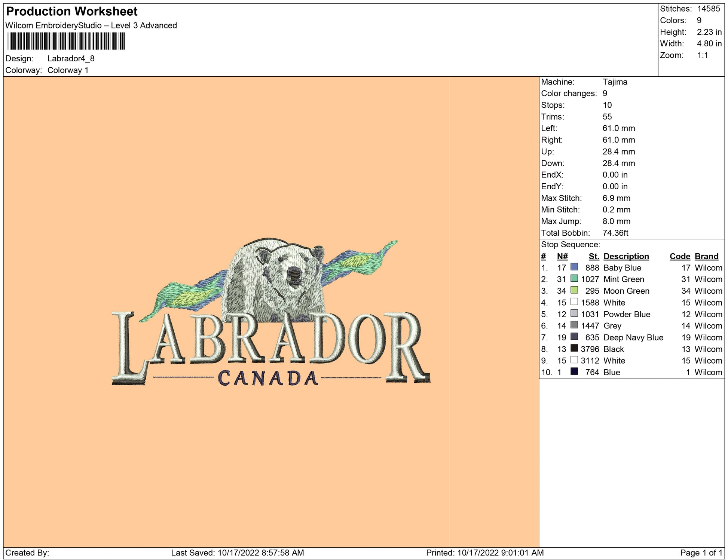Click the Stitches count 14585
728x560 pixels.
pos(708,9)
